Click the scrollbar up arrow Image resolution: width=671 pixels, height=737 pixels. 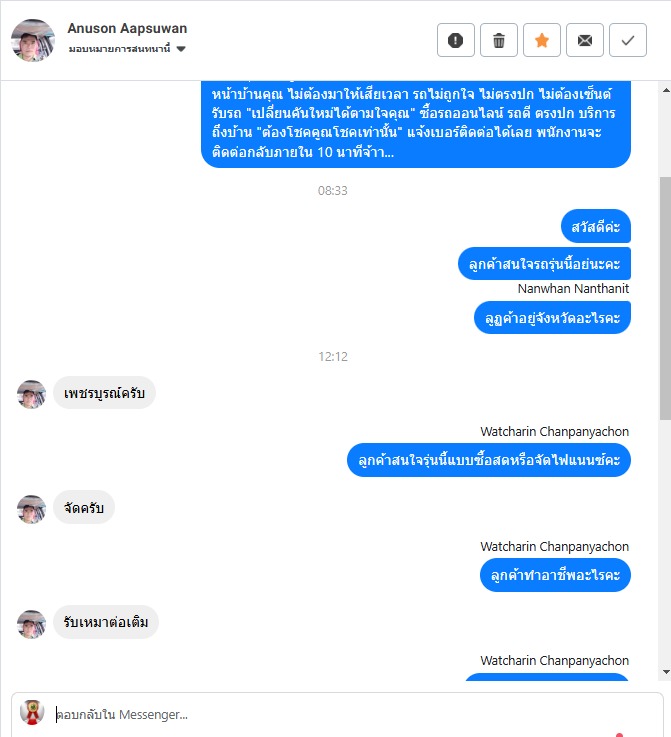pos(665,90)
